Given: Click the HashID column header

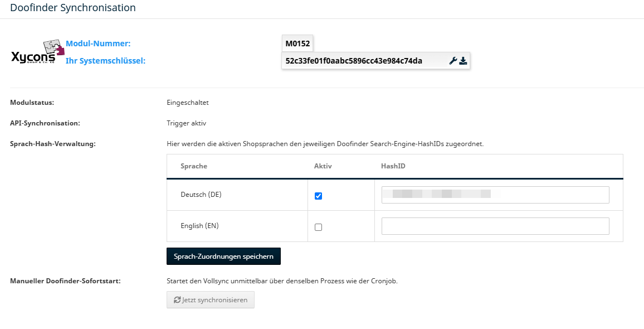Looking at the screenshot, I should [x=393, y=166].
